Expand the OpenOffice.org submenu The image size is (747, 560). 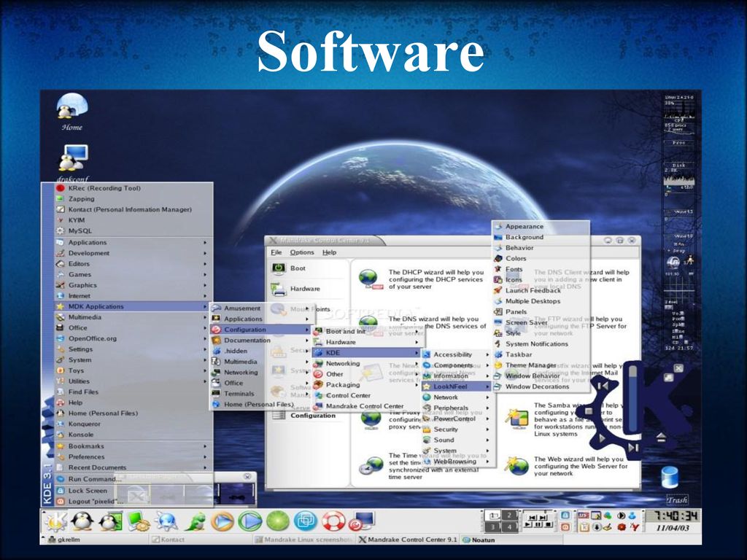(x=132, y=338)
